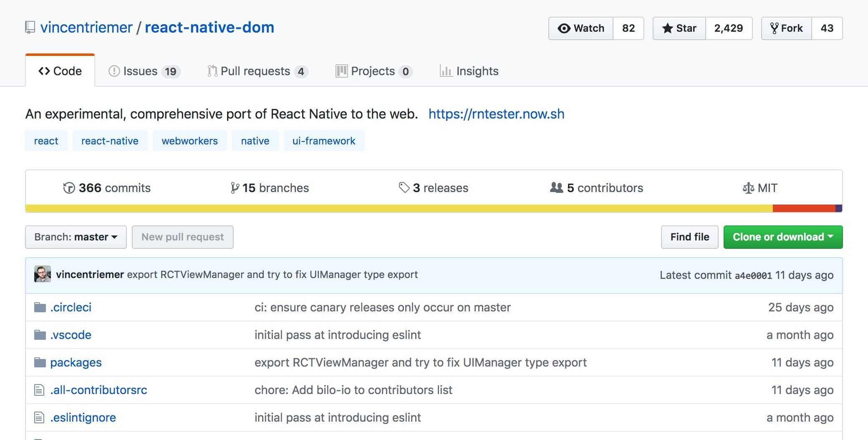Open the 15 branches link

click(270, 188)
